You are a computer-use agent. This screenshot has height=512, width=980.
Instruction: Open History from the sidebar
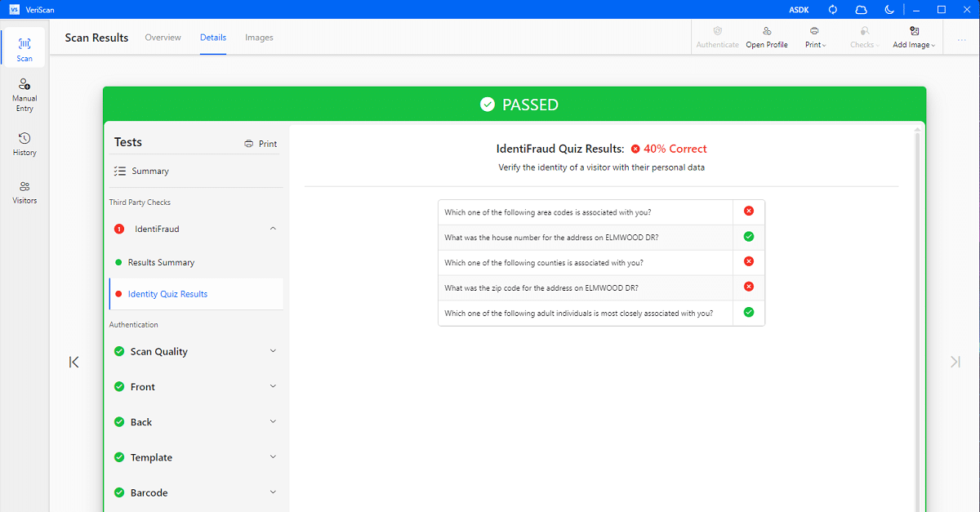point(24,144)
